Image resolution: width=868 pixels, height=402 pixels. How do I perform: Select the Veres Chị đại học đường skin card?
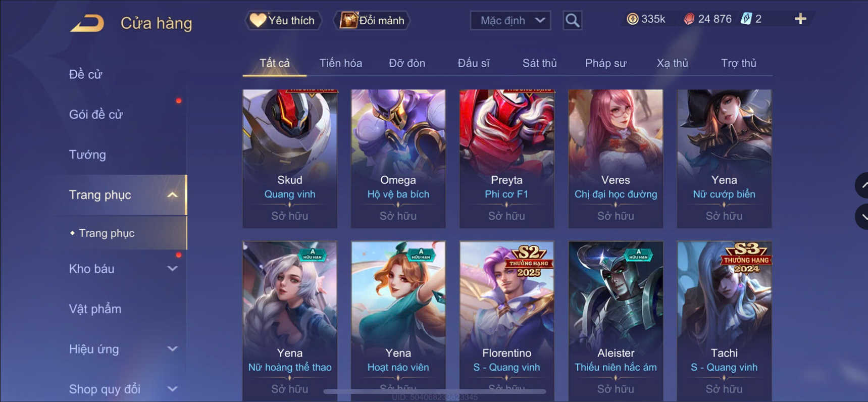[x=616, y=159]
